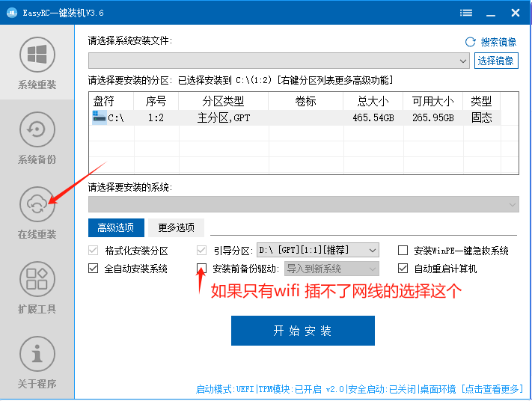Toggle 全自动安装系统 checkbox
This screenshot has width=532, height=401.
click(93, 269)
